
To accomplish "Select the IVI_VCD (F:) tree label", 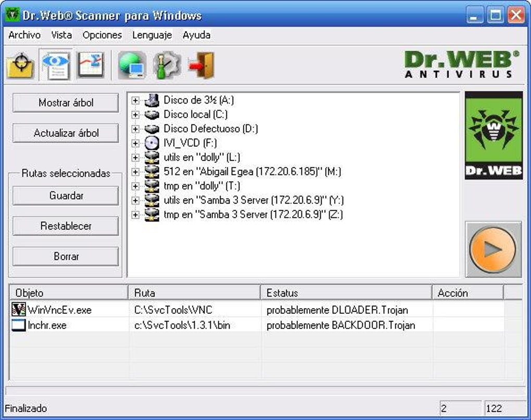I will (x=191, y=143).
